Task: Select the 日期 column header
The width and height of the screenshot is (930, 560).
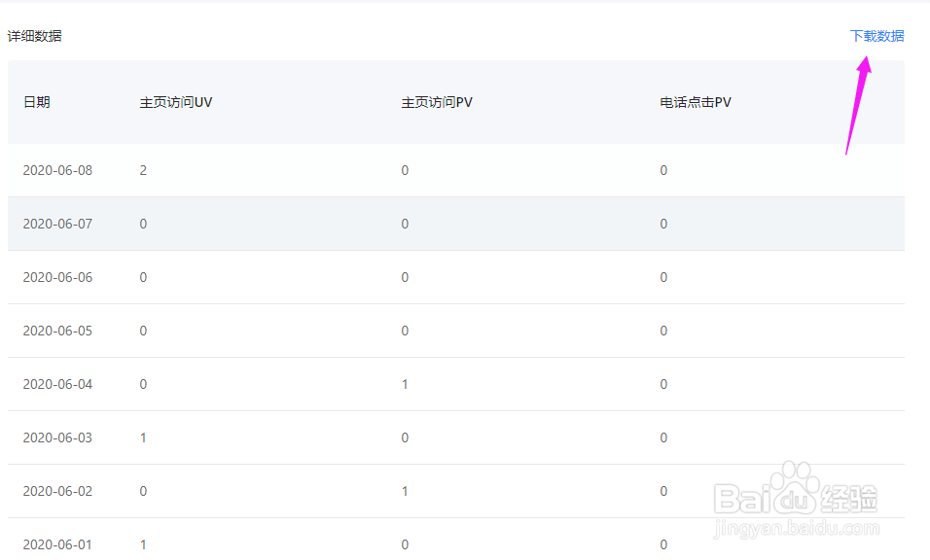Action: click(x=36, y=102)
